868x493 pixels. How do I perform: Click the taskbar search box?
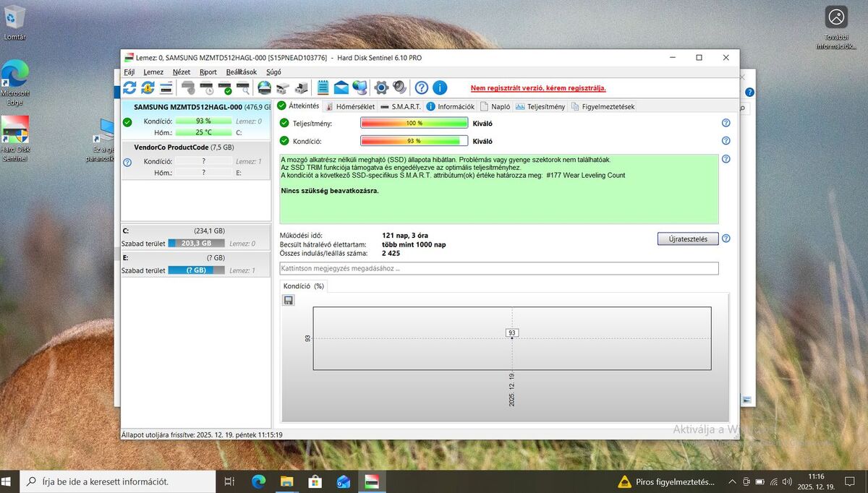pos(117,481)
